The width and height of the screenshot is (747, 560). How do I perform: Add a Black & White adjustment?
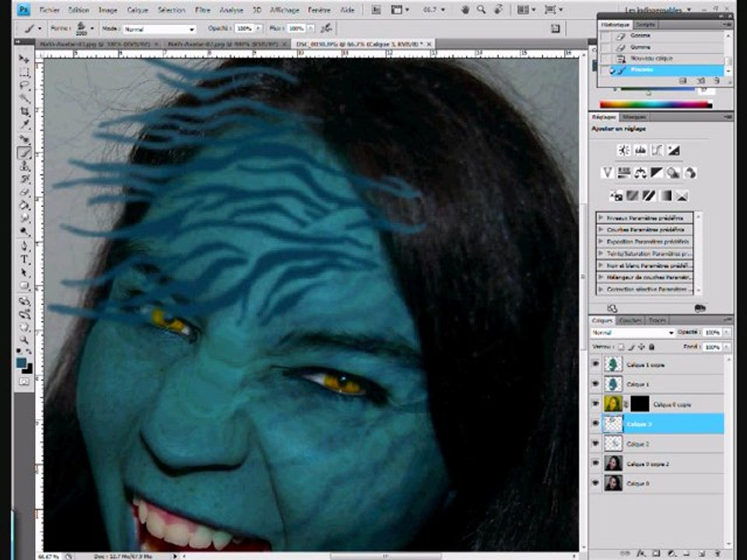pos(657,173)
